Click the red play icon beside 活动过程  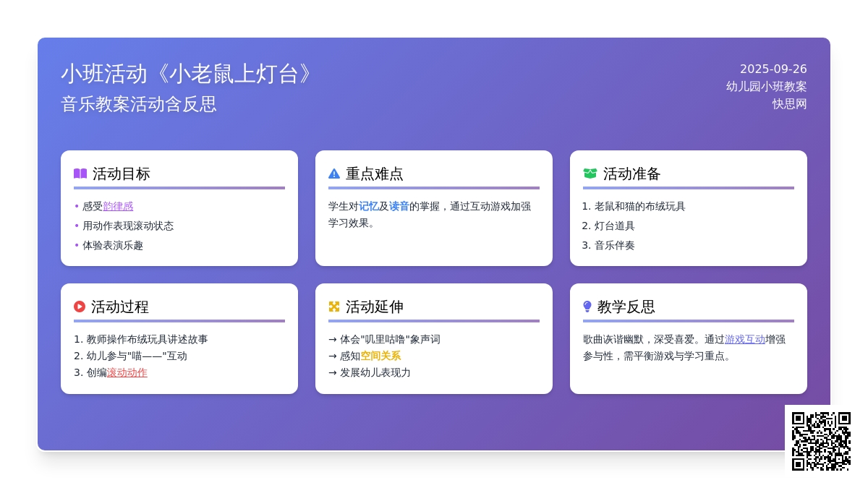80,307
